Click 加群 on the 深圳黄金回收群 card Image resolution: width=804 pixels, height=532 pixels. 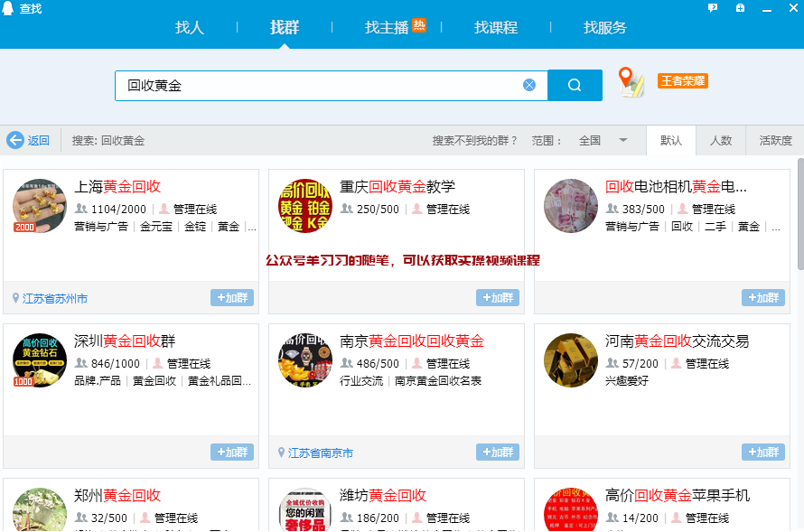[x=231, y=452]
